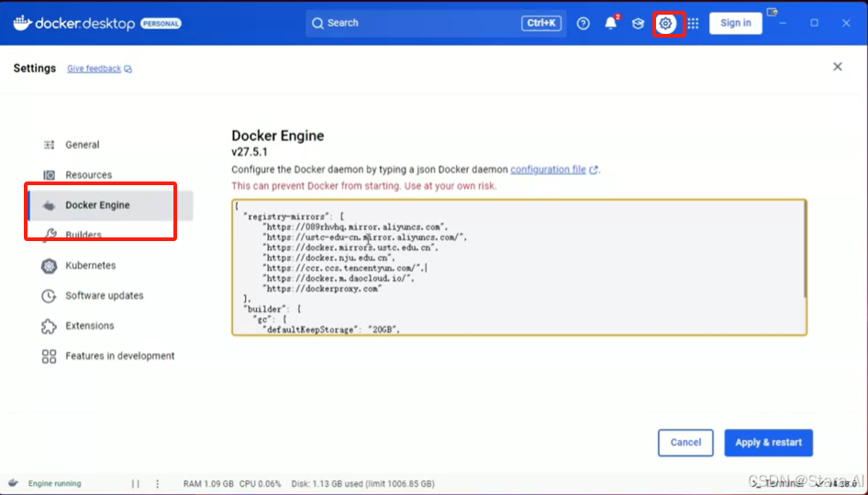This screenshot has width=868, height=495.
Task: Click the docker.nju.edu.cn mirror line
Action: click(328, 258)
